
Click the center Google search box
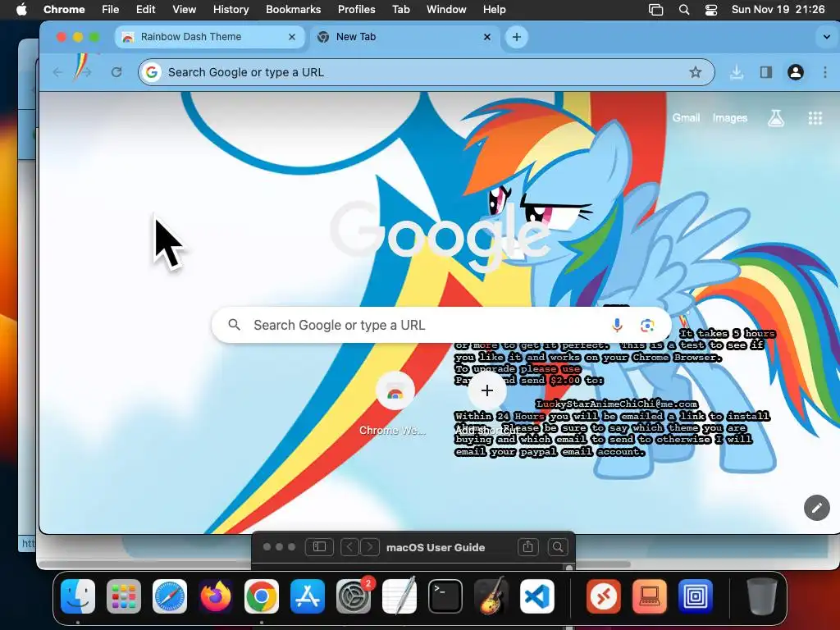(441, 325)
